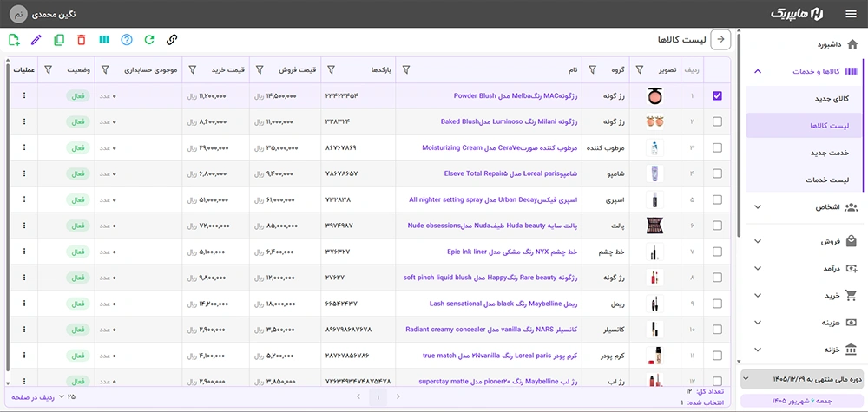Image resolution: width=868 pixels, height=412 pixels.
Task: Expand the هزینه sidebar section
Action: 758,323
